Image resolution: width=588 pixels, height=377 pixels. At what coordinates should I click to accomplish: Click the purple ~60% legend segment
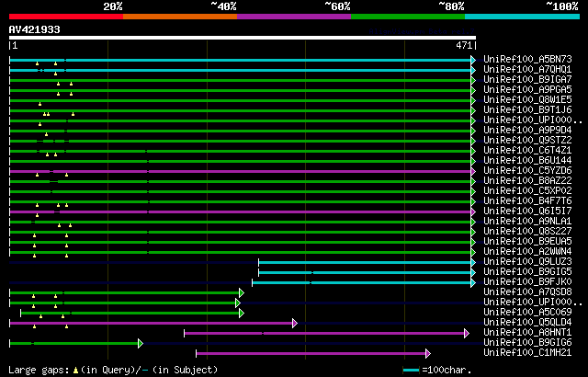(294, 17)
